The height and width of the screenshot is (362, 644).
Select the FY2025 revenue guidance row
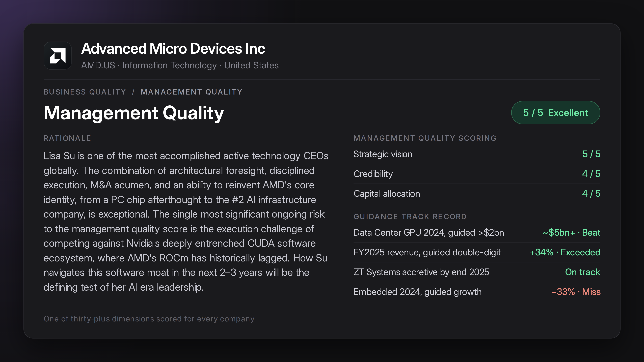click(x=477, y=252)
